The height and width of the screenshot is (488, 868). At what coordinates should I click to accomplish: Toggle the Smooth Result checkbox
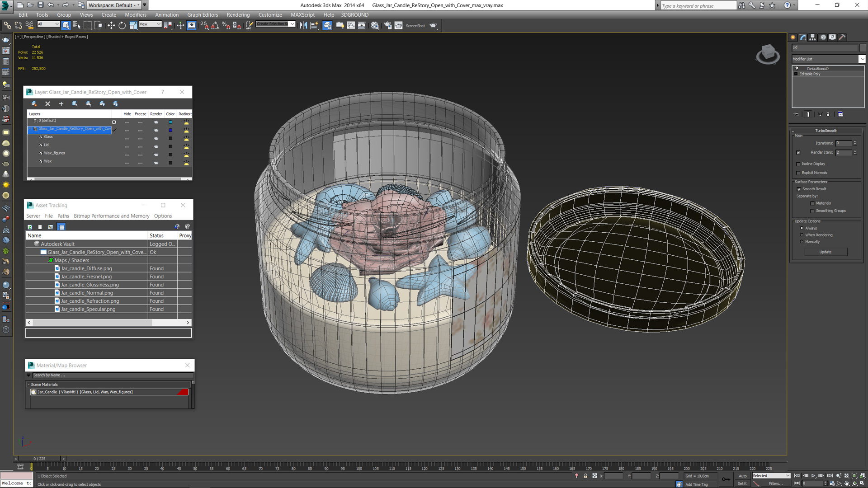point(799,189)
